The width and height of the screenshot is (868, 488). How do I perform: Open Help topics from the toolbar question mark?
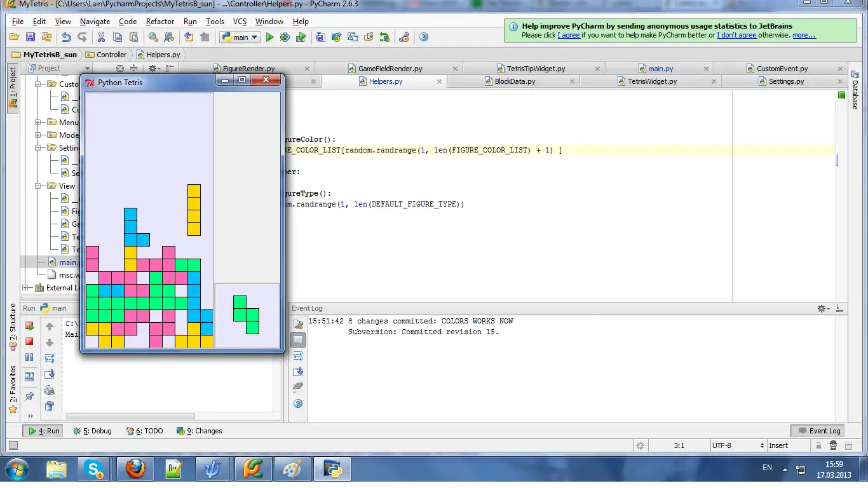[424, 37]
